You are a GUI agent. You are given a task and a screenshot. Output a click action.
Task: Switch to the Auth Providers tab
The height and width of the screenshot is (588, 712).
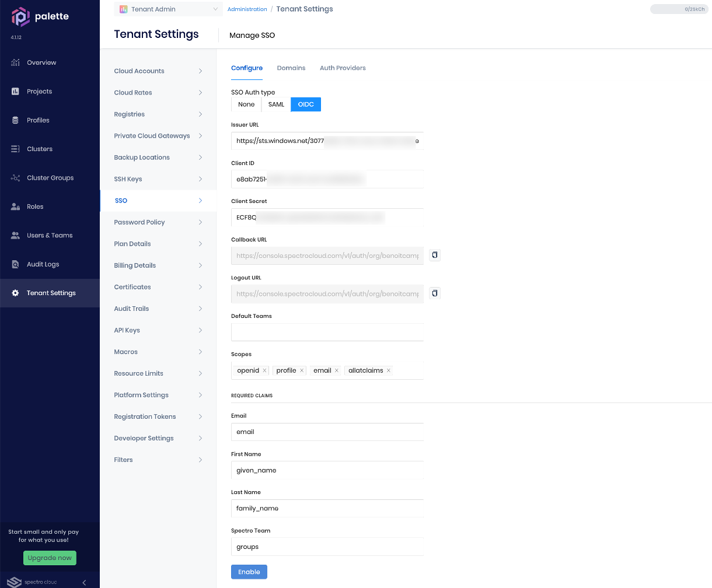pyautogui.click(x=343, y=68)
